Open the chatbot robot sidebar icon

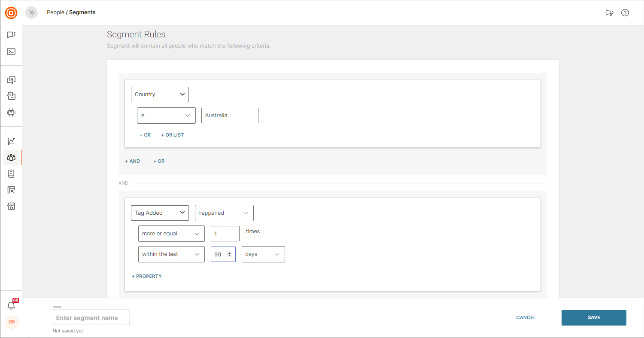pyautogui.click(x=11, y=113)
